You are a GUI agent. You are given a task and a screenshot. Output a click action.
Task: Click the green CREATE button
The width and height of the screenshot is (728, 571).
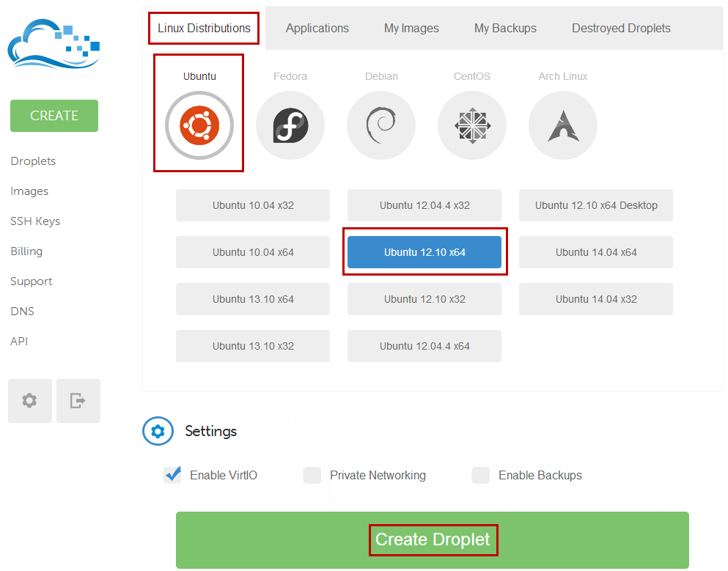54,116
